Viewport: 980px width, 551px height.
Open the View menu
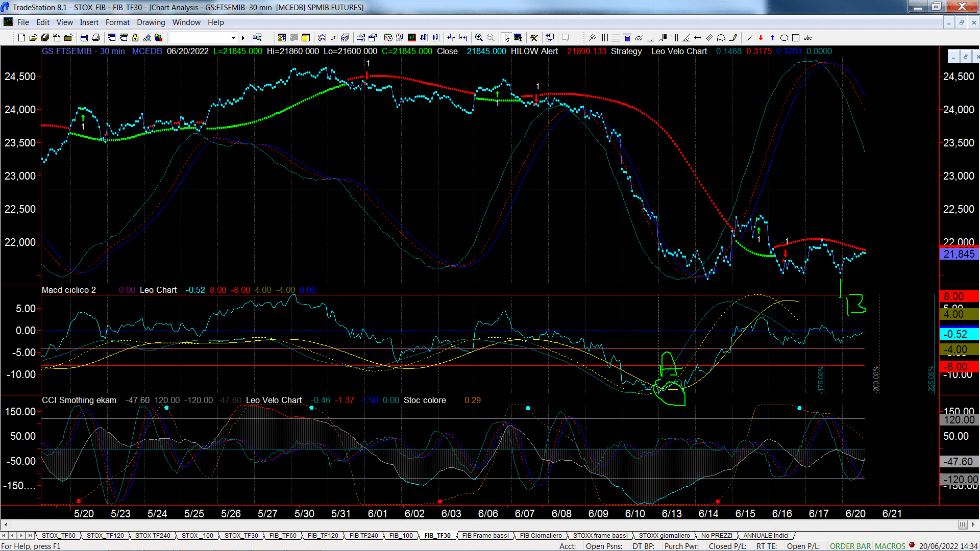[x=65, y=22]
